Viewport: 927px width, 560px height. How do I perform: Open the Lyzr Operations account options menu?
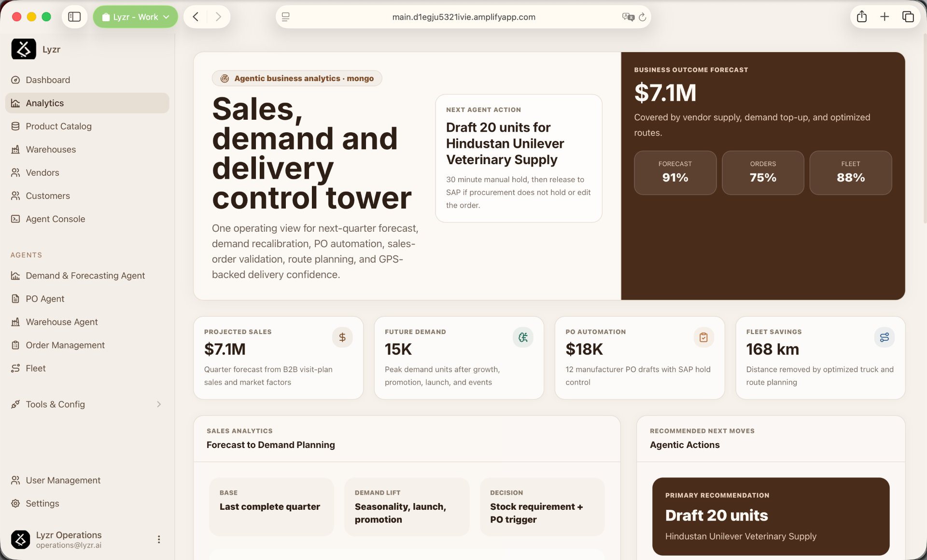point(159,540)
